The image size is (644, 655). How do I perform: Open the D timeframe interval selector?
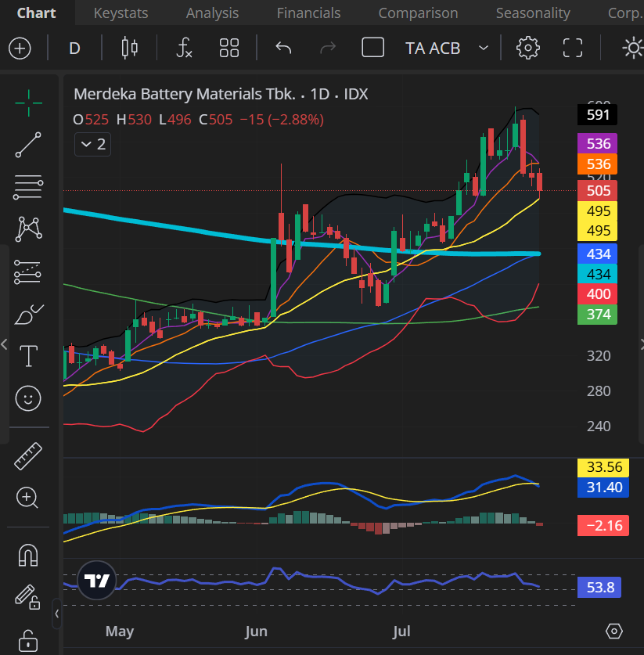tap(74, 49)
